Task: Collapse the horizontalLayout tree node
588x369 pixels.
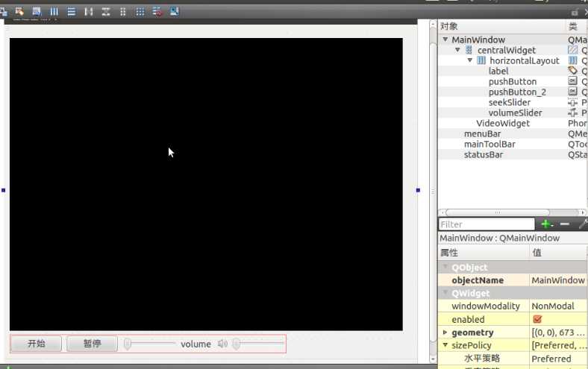Action: (470, 60)
